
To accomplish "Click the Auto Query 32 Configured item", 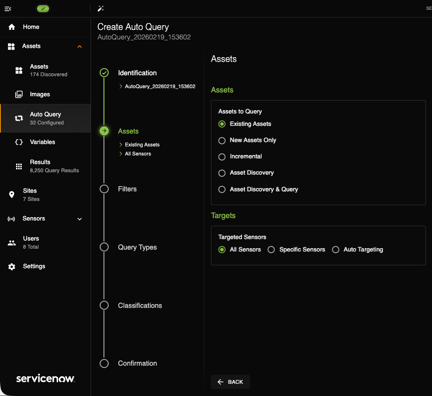I will pos(45,118).
